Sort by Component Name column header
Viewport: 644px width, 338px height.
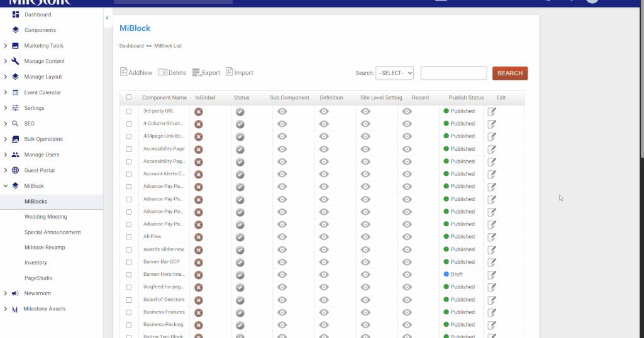pos(164,97)
